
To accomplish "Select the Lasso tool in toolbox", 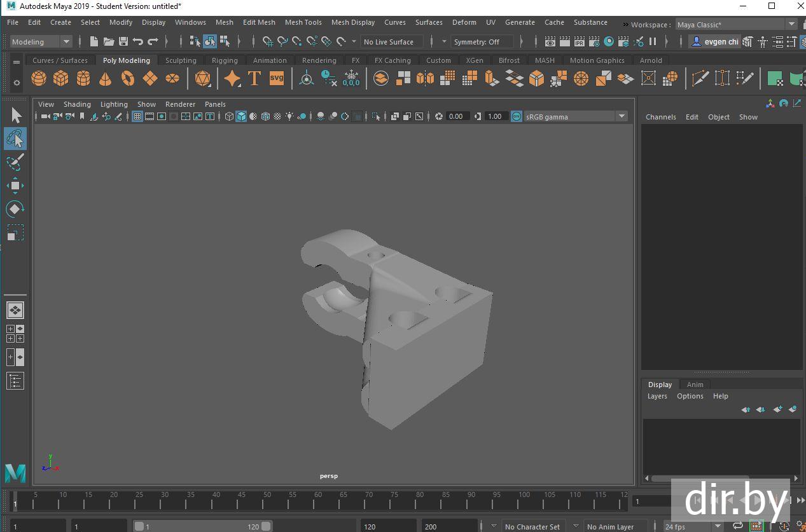I will (15, 139).
